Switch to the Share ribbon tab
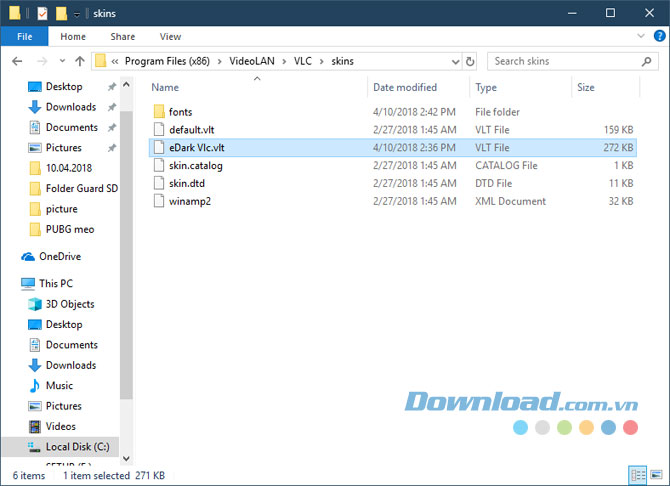 pyautogui.click(x=123, y=37)
